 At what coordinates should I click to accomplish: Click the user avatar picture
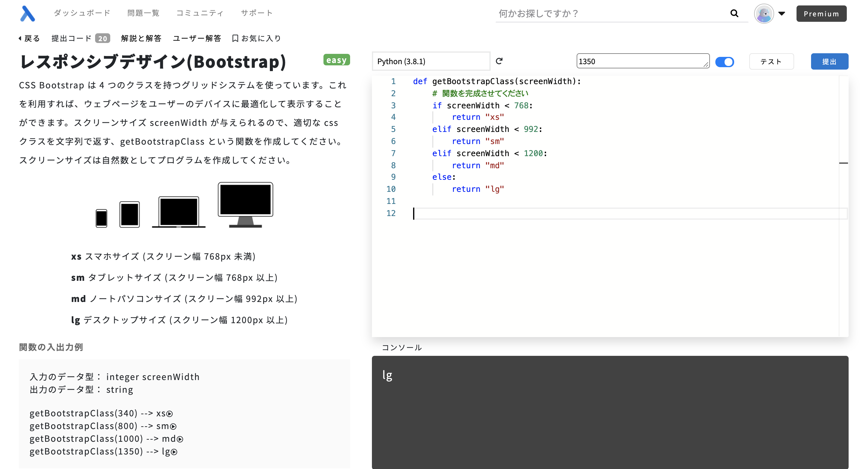[x=764, y=14]
